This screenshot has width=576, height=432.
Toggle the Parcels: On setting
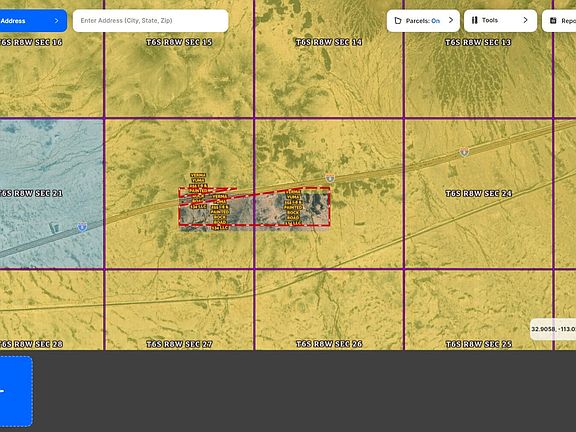click(x=422, y=21)
